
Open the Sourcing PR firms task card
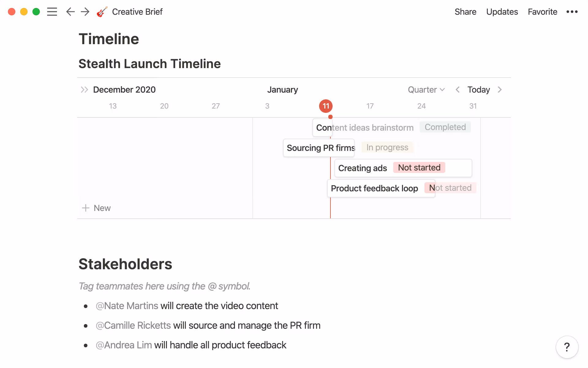pyautogui.click(x=319, y=148)
